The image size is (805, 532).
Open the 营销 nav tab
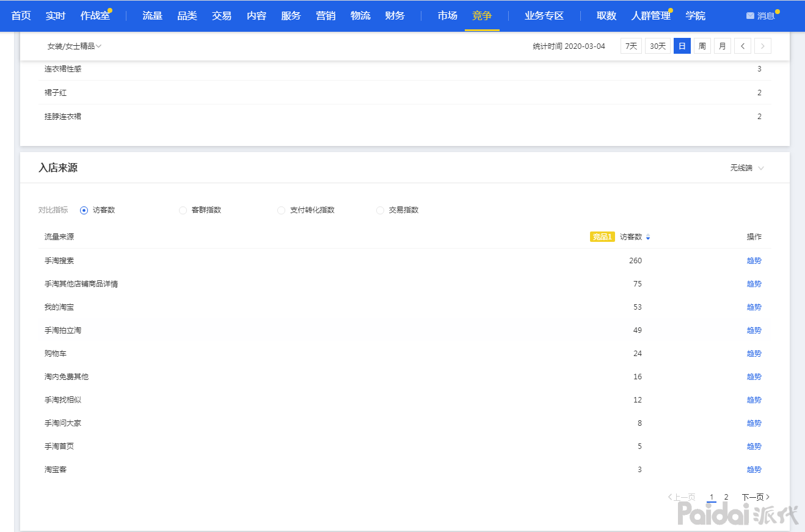(326, 16)
